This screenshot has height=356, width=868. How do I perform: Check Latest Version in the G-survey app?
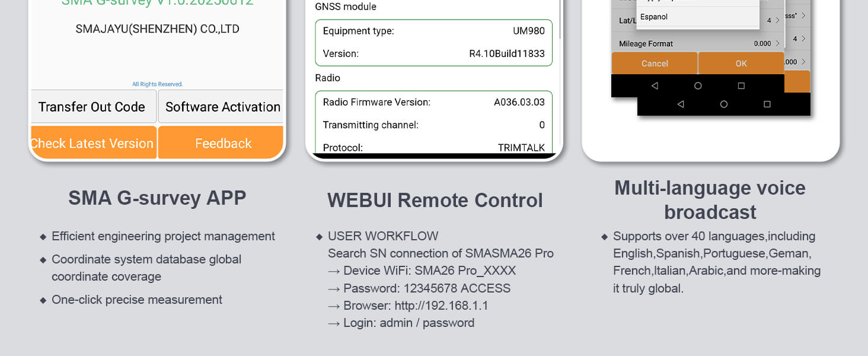[x=94, y=143]
